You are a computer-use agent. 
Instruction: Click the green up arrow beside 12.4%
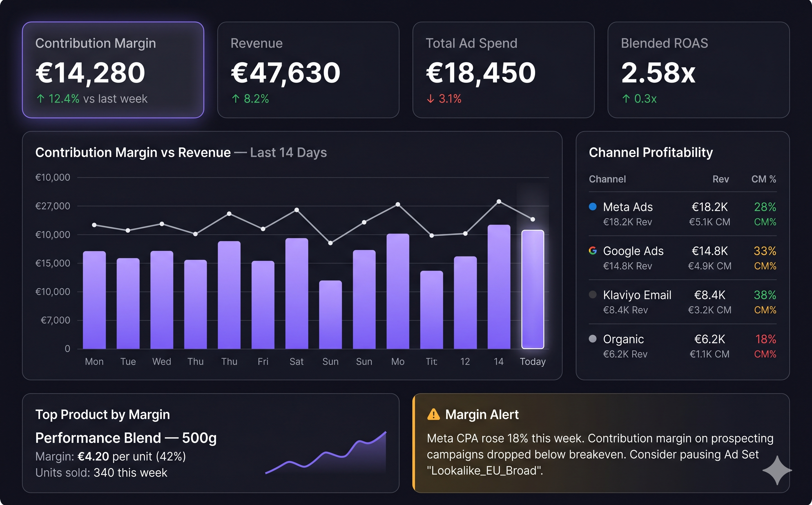click(41, 98)
